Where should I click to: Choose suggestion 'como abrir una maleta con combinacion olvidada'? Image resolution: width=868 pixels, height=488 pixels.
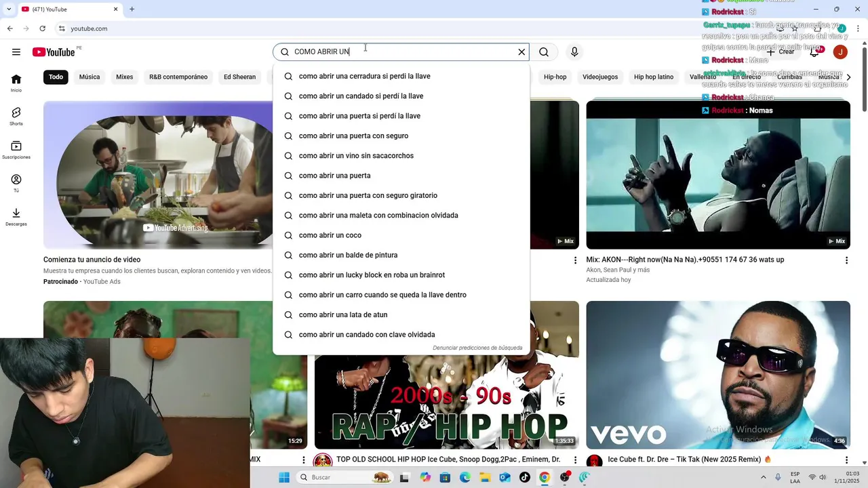pos(401,216)
